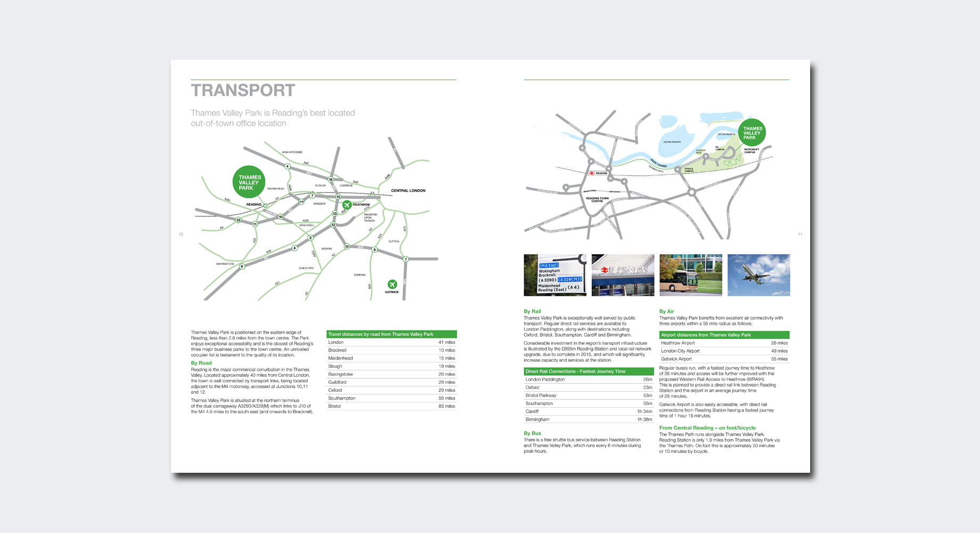980x533 pixels.
Task: Click the ORACLE CAMPUS map label
Action: click(689, 170)
